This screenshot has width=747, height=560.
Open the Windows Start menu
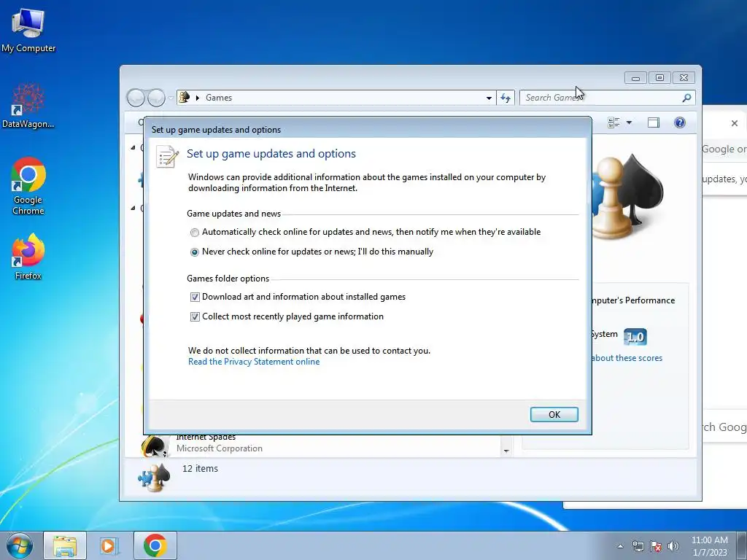pyautogui.click(x=20, y=545)
